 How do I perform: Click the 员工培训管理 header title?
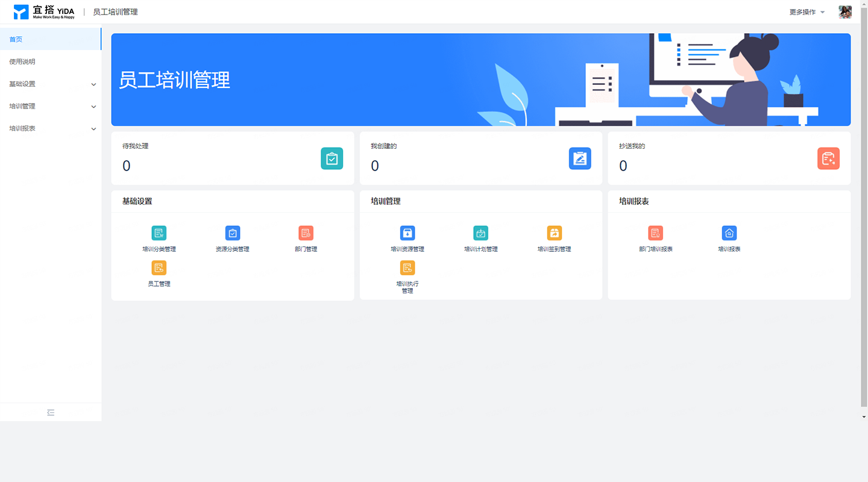pos(115,12)
